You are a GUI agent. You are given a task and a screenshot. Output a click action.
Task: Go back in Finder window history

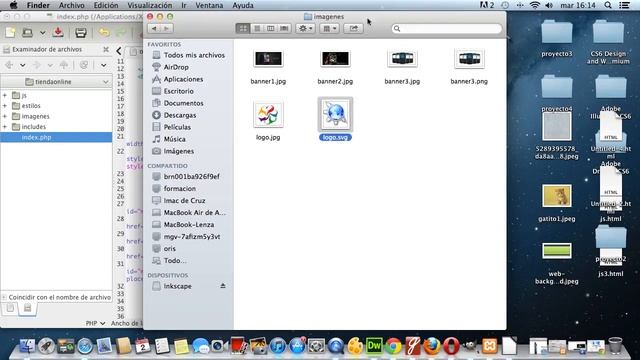[154, 28]
